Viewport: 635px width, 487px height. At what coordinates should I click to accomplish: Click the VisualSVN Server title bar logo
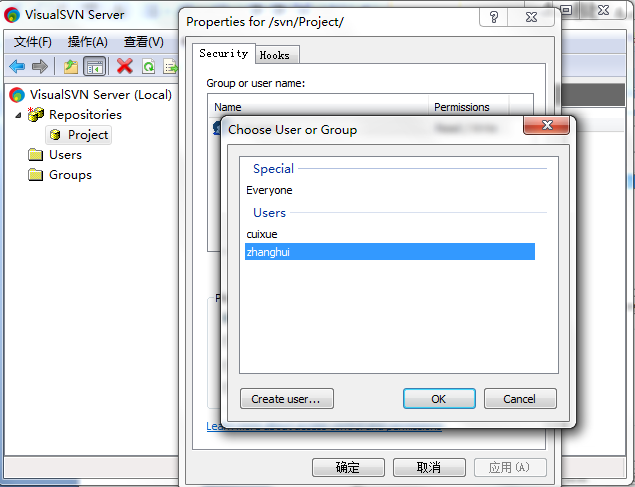[12, 15]
